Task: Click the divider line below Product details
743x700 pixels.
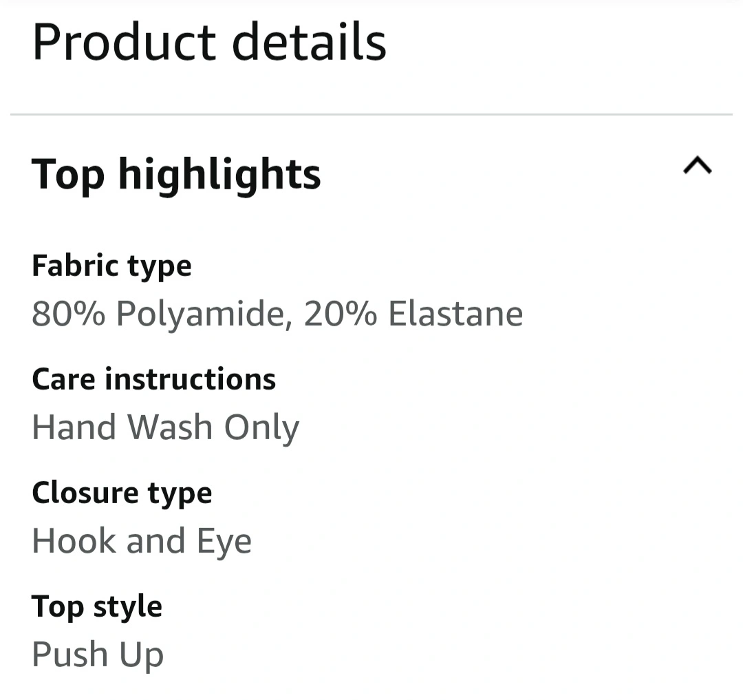Action: 371,114
